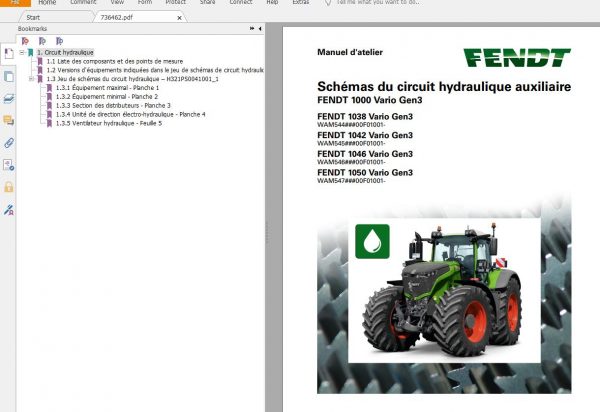Screen dimensions: 600x412
Task: Select bookmark 1. Circuit hydraulique
Action: coord(65,52)
